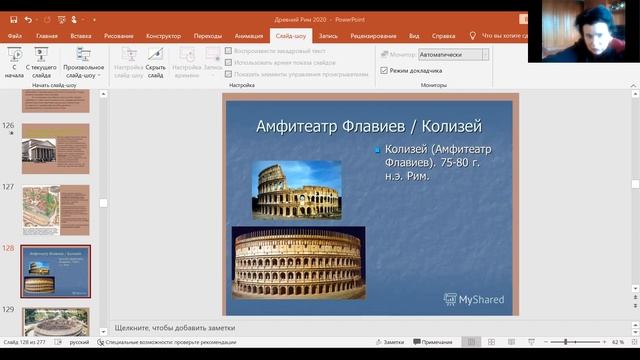The width and height of the screenshot is (640, 360).
Task: Open Customize Quick Access Toolbar arrow
Action: click(94, 20)
